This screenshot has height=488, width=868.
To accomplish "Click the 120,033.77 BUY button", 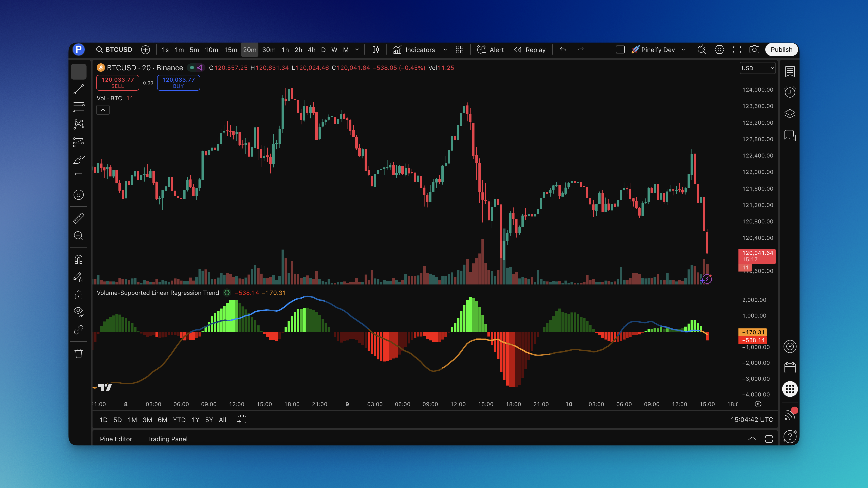I will pyautogui.click(x=178, y=83).
